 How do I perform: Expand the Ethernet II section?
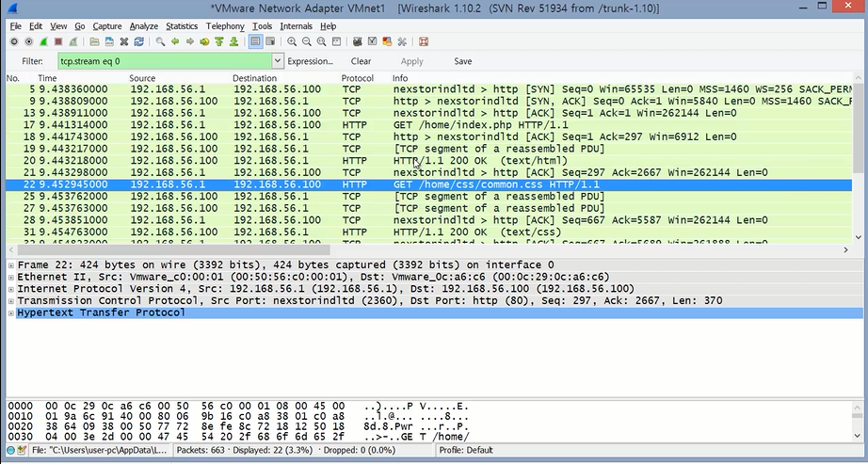pos(10,278)
